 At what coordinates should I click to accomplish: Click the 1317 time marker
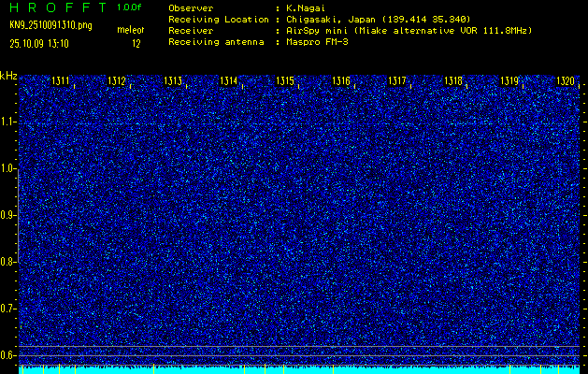(x=397, y=82)
